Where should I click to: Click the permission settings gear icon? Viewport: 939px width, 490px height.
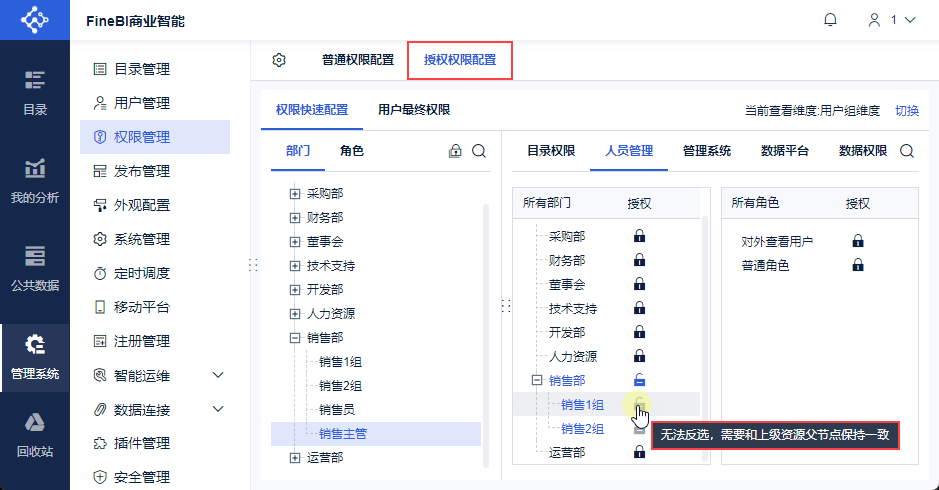(x=278, y=60)
